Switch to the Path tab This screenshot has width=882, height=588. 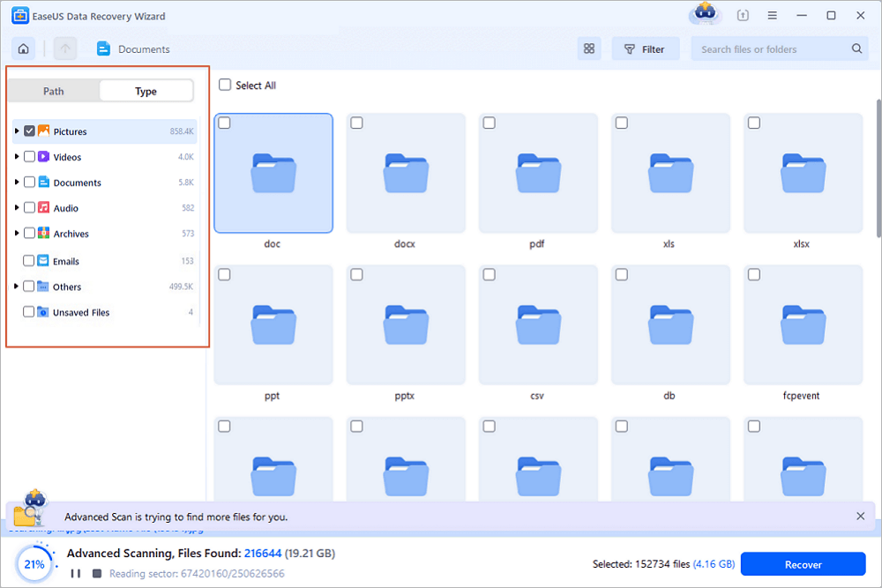[x=53, y=91]
